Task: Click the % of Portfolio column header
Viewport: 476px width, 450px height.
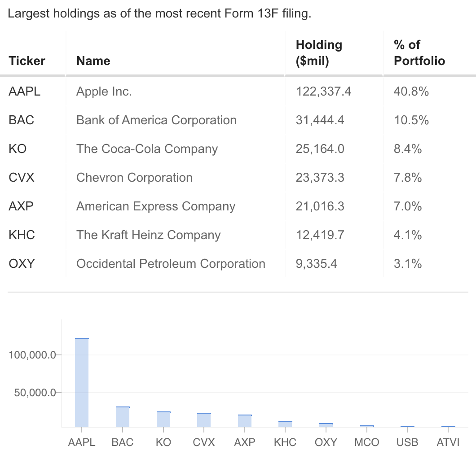Action: (x=419, y=53)
